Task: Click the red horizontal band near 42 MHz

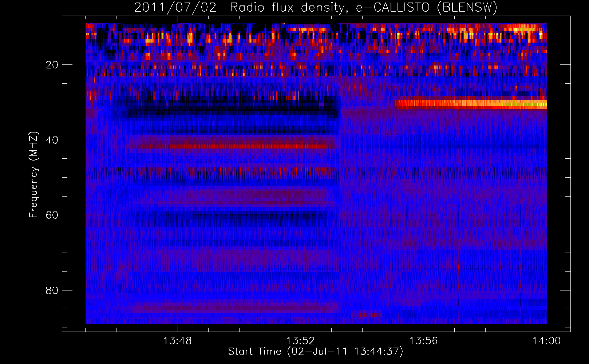Action: (x=233, y=146)
